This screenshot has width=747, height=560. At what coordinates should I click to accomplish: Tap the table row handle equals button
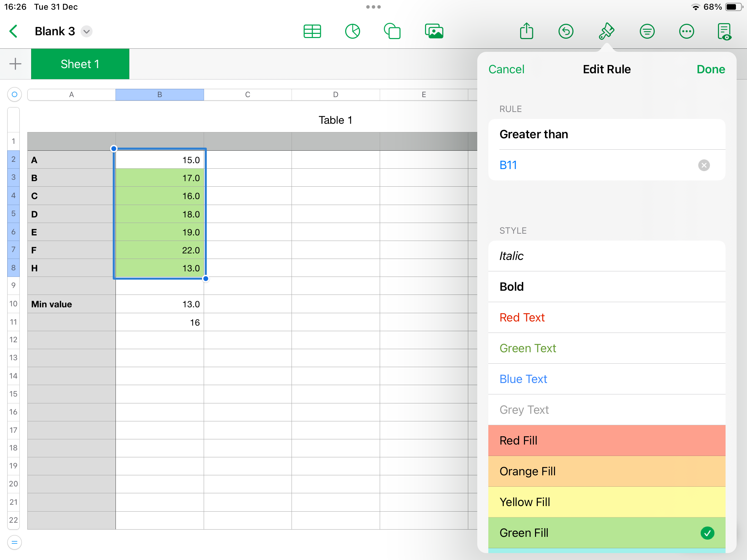coord(14,542)
